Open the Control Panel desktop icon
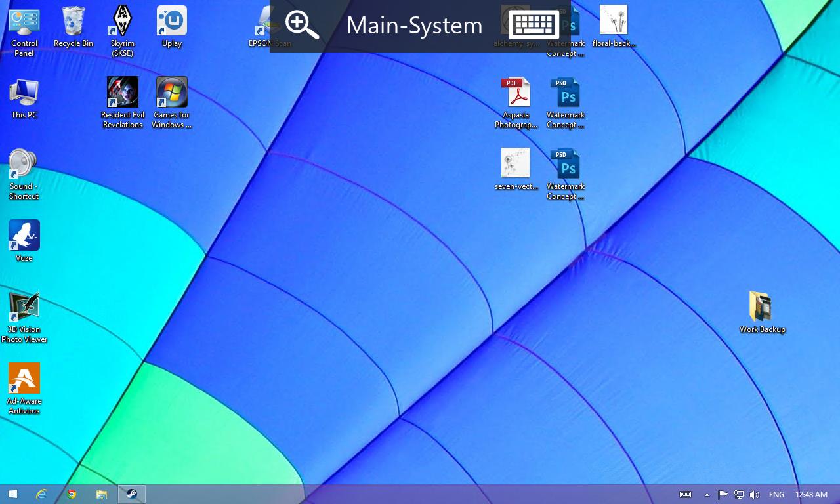Viewport: 840px width, 504px height. 24,31
